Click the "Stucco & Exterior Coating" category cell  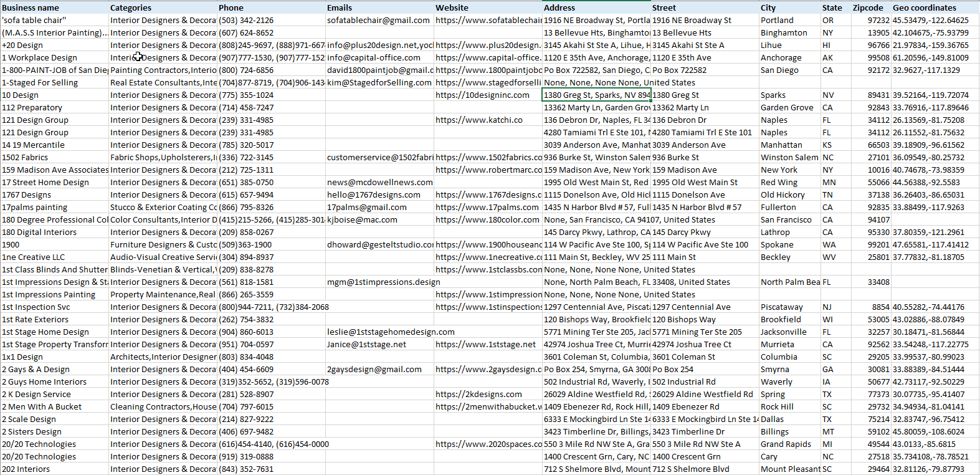point(163,207)
